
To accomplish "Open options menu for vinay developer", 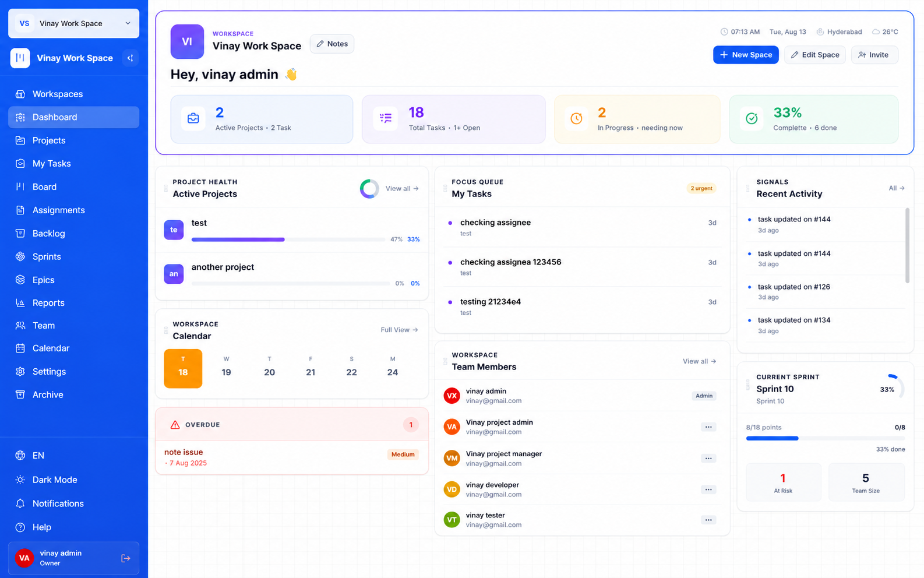I will 708,489.
